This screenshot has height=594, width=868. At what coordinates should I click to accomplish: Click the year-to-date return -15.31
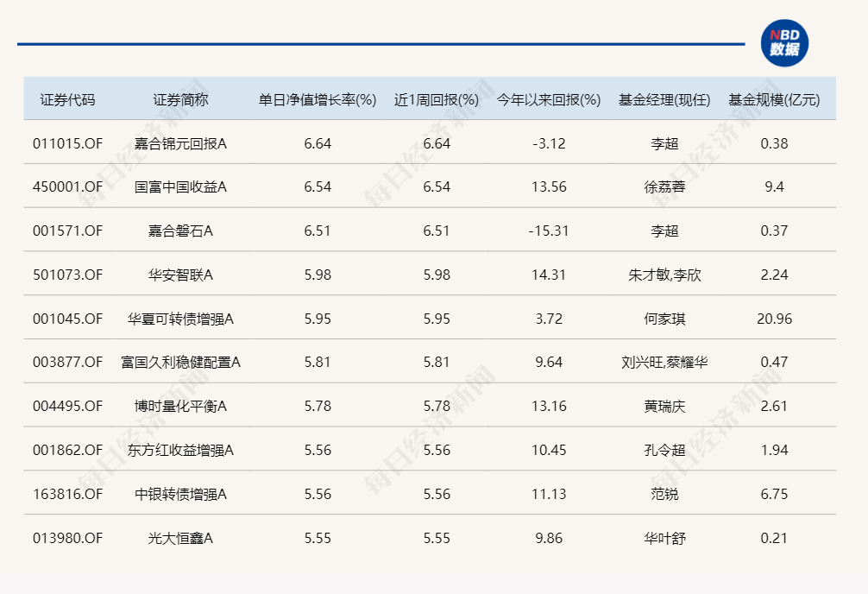coord(549,231)
